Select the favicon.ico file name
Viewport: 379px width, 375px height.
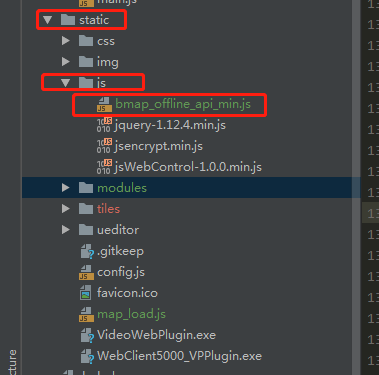pyautogui.click(x=127, y=293)
